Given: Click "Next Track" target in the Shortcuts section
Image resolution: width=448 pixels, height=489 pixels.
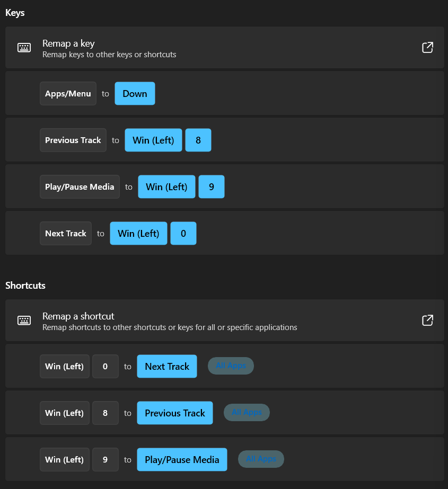Looking at the screenshot, I should (x=166, y=366).
